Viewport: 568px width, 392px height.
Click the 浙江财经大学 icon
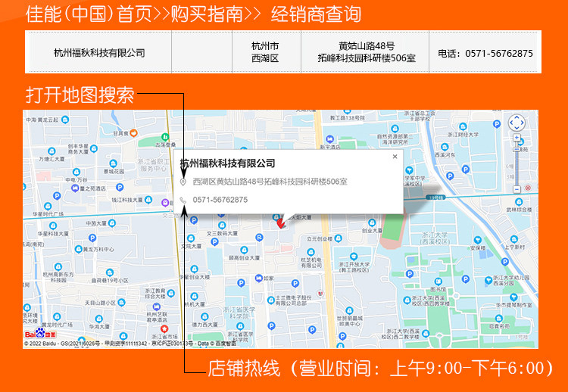click(x=463, y=126)
